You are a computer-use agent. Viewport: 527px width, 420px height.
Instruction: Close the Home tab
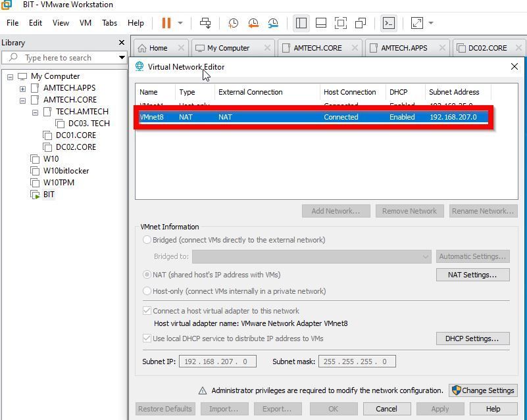click(x=181, y=48)
